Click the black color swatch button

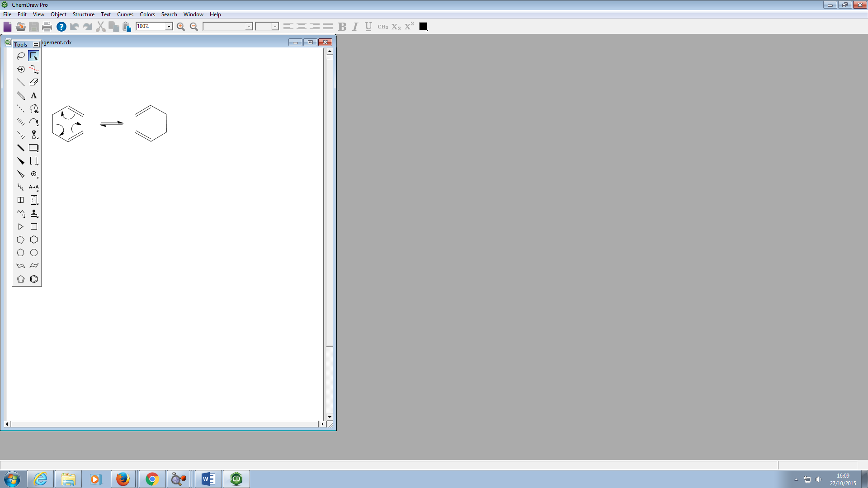(x=423, y=27)
